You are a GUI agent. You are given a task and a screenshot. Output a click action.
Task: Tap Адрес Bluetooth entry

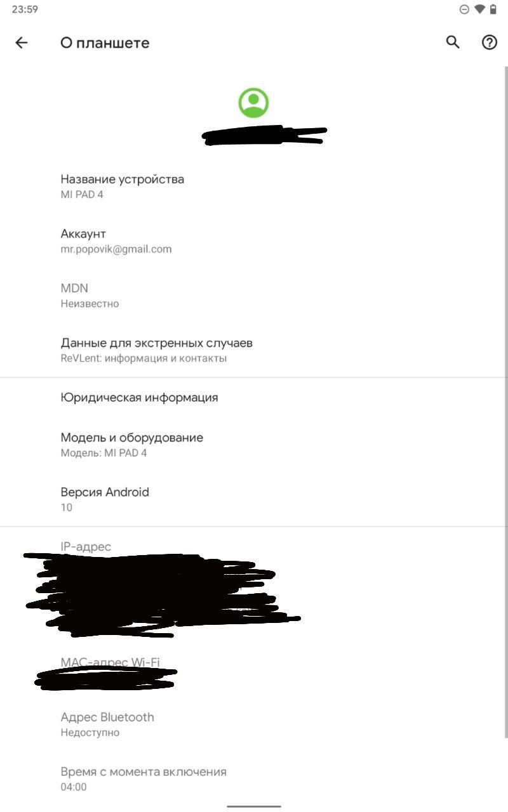(254, 724)
